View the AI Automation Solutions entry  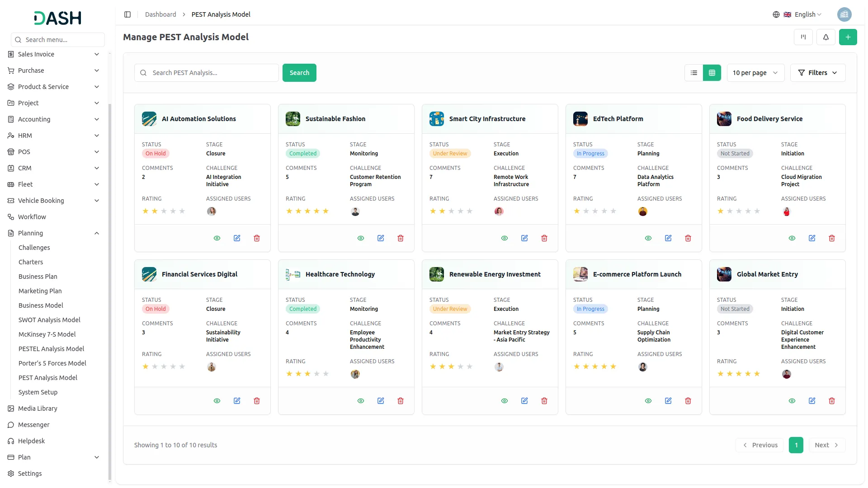pos(217,238)
